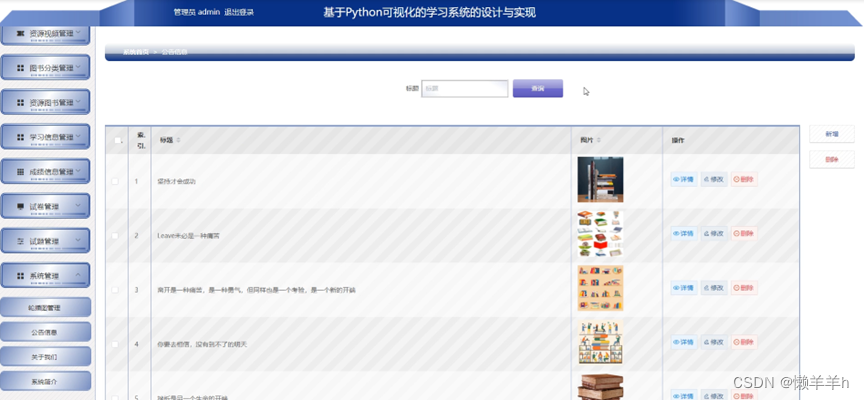Expand 资源视频管理 using its chevron
Screen dimensions: 864x400
pyautogui.click(x=78, y=33)
